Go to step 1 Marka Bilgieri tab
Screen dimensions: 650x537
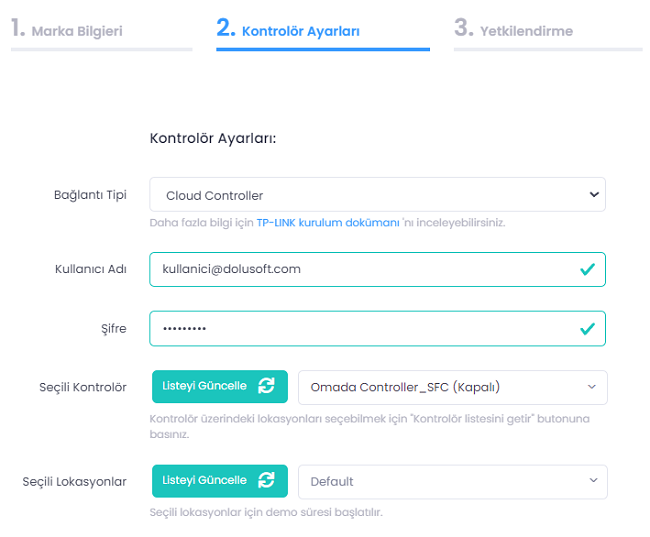[68, 29]
